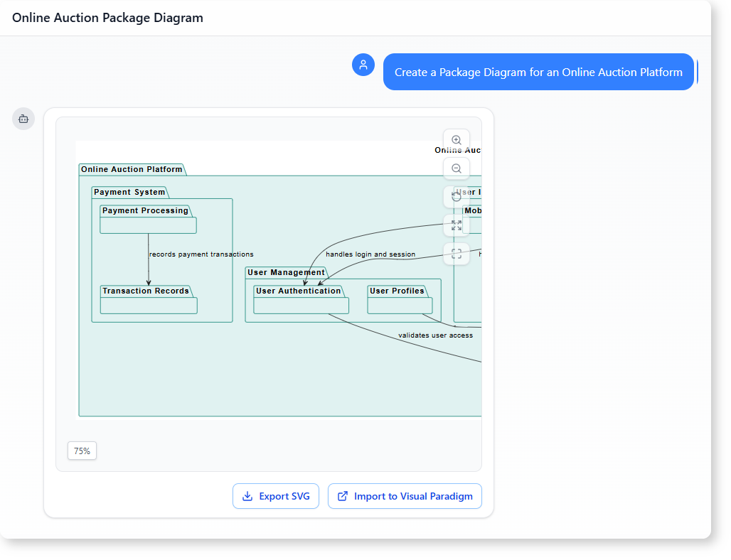Select the Payment Processing package

click(x=148, y=220)
